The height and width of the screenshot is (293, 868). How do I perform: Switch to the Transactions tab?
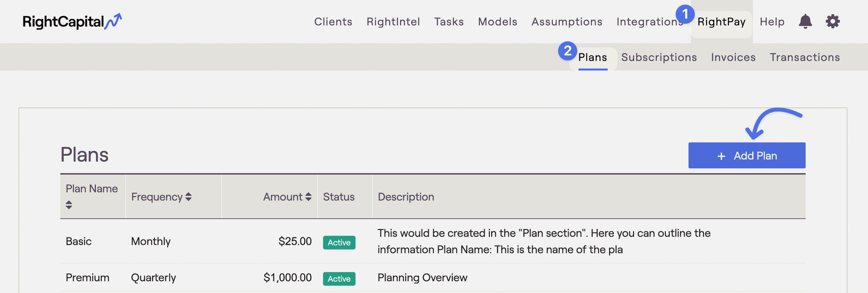coord(805,57)
